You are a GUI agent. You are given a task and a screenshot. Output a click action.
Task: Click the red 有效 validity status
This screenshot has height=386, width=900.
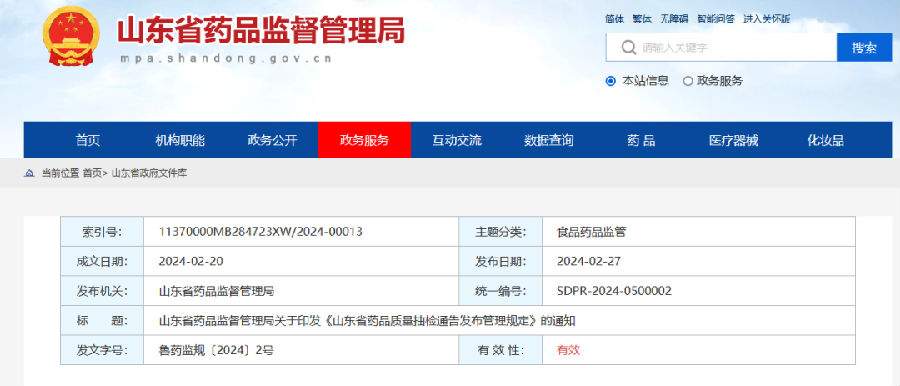pyautogui.click(x=568, y=350)
